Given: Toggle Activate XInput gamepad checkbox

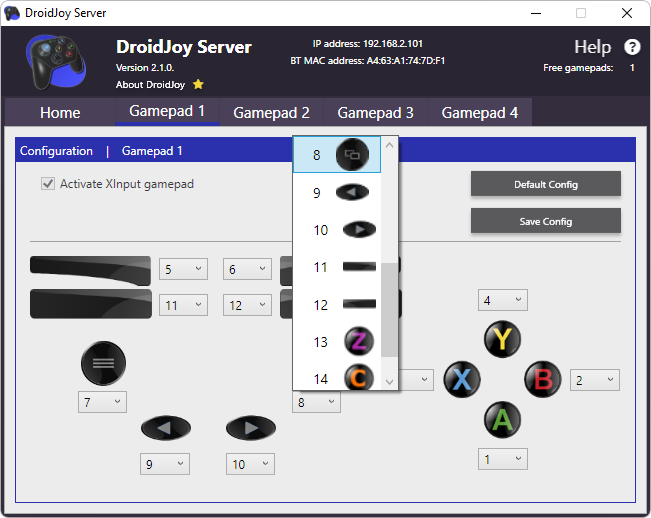Looking at the screenshot, I should click(x=48, y=183).
